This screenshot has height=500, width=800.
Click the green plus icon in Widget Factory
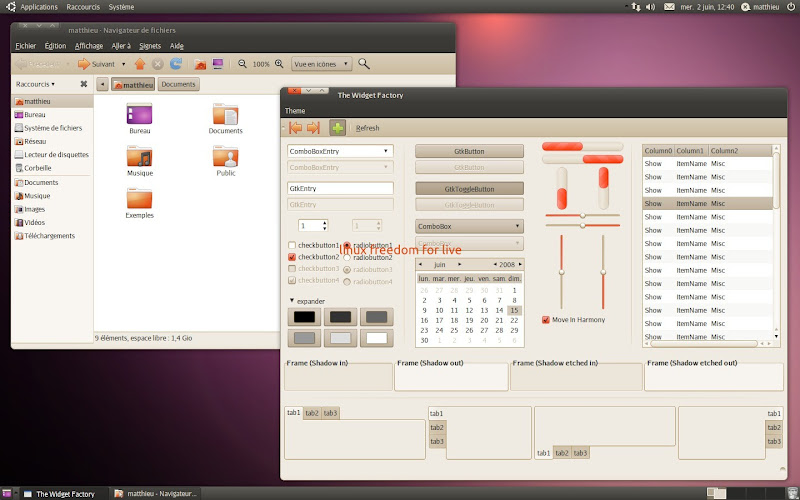click(x=337, y=127)
